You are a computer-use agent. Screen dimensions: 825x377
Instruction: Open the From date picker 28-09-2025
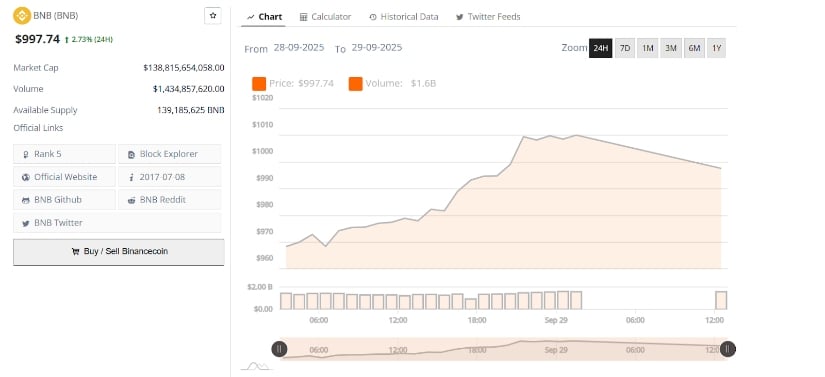pyautogui.click(x=299, y=47)
